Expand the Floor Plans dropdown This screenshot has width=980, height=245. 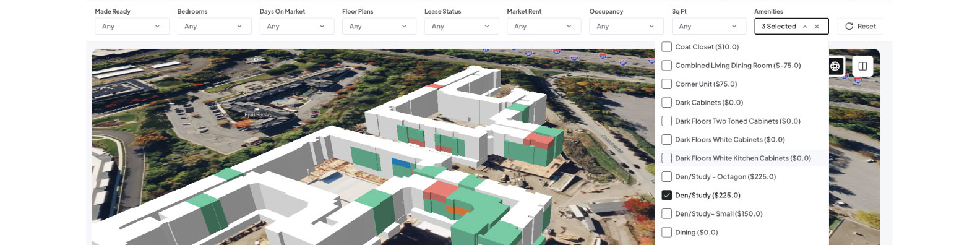click(x=379, y=26)
